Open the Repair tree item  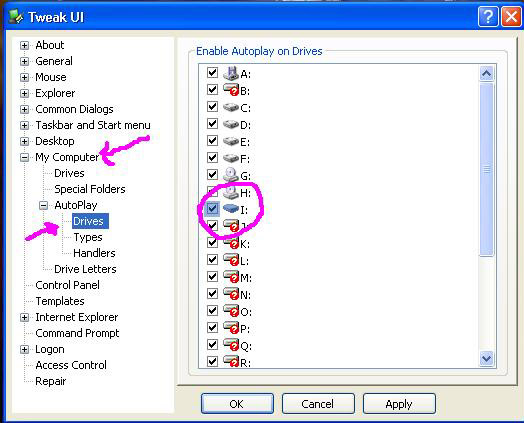(x=50, y=381)
